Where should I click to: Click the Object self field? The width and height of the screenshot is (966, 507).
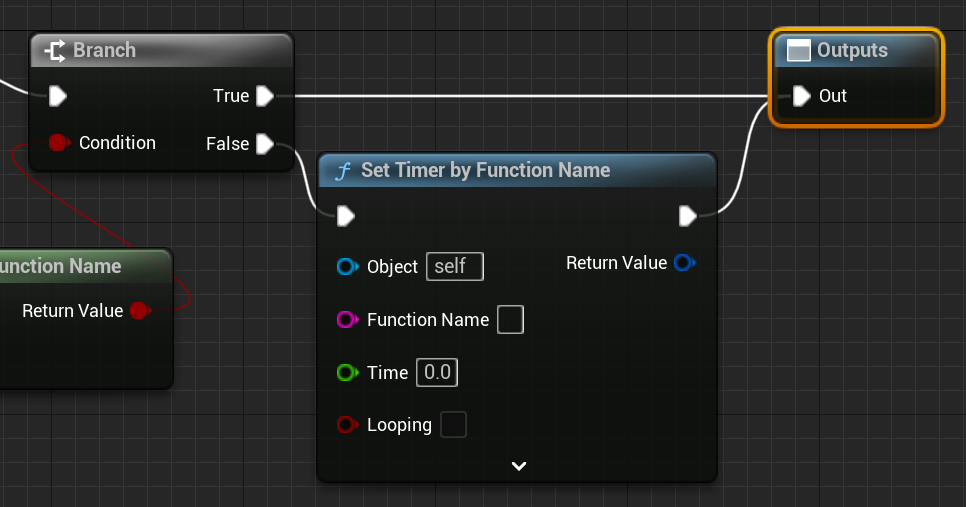455,267
